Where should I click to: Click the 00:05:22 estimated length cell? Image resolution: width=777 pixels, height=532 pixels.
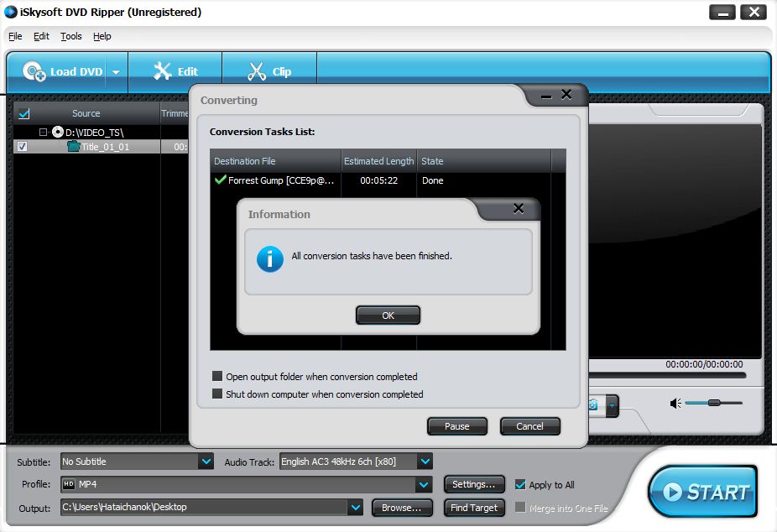coord(378,180)
